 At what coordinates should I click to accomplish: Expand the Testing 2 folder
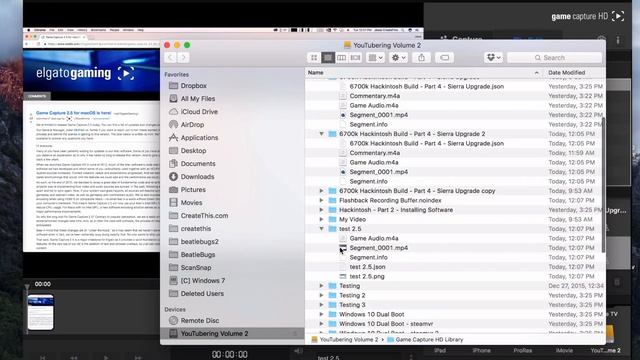point(321,296)
